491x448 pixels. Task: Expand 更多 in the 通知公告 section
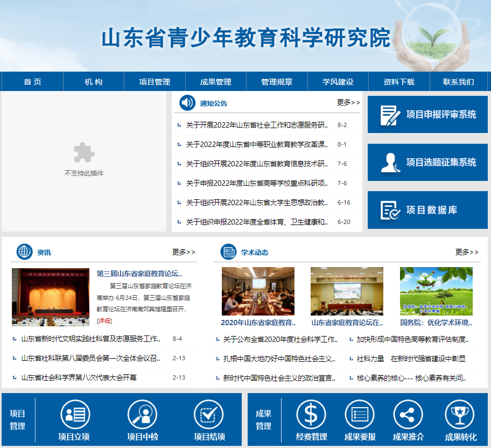click(x=348, y=102)
